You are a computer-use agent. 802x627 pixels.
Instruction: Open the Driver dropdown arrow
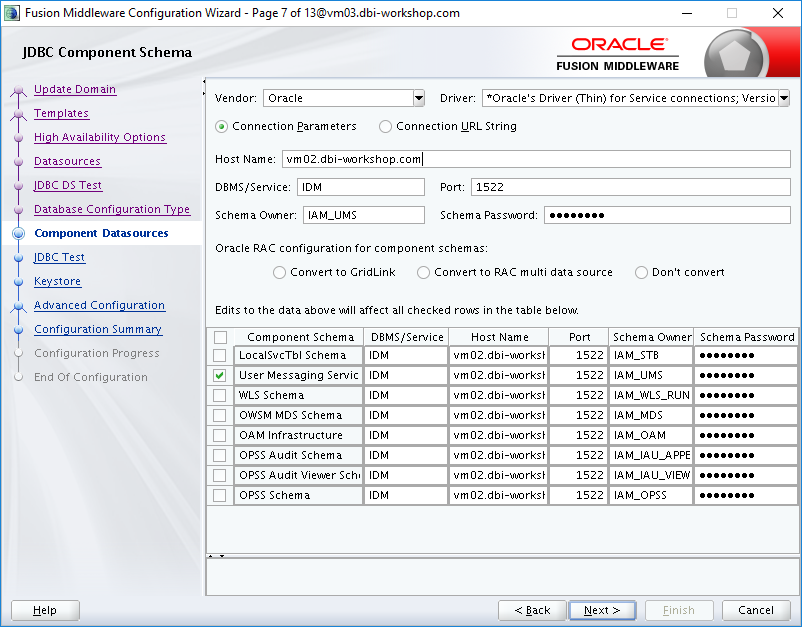784,98
